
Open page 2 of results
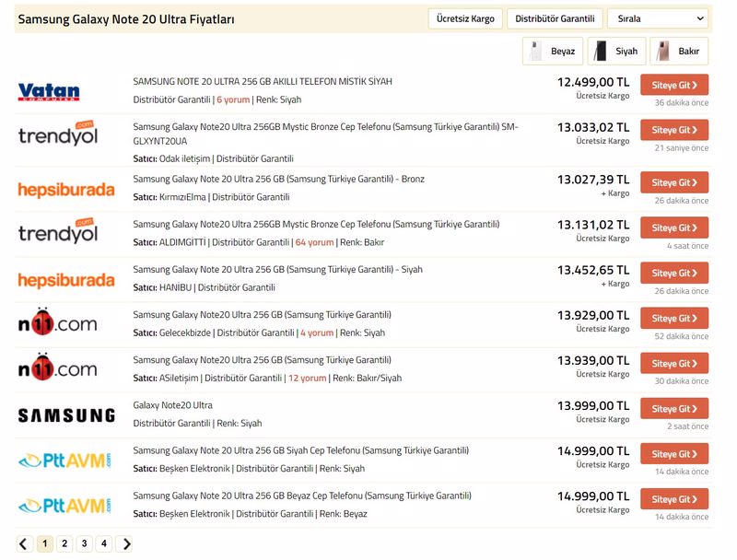(x=64, y=544)
